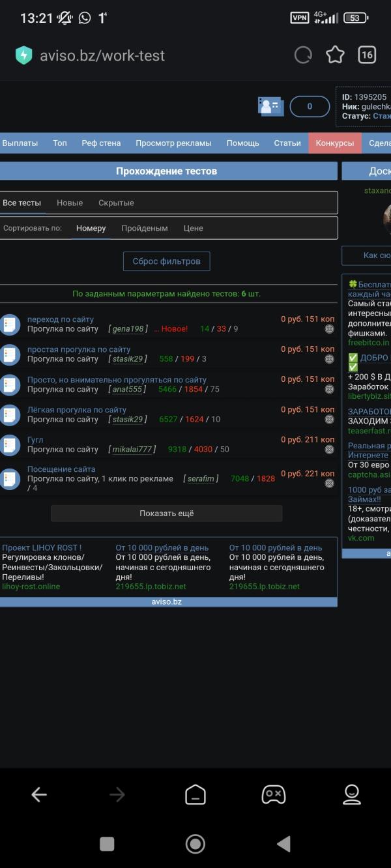
Task: Open the Выплаты menu item
Action: point(20,143)
